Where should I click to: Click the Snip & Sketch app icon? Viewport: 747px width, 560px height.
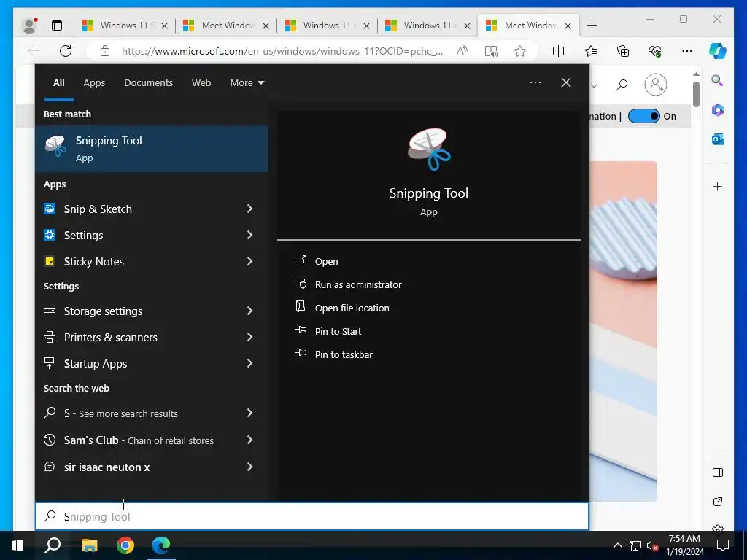pos(50,209)
